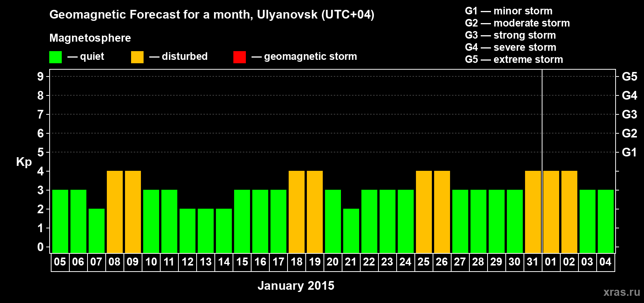Click the red geomagnetic storm legend swatch
Image resolution: width=644 pixels, height=303 pixels.
click(x=239, y=57)
